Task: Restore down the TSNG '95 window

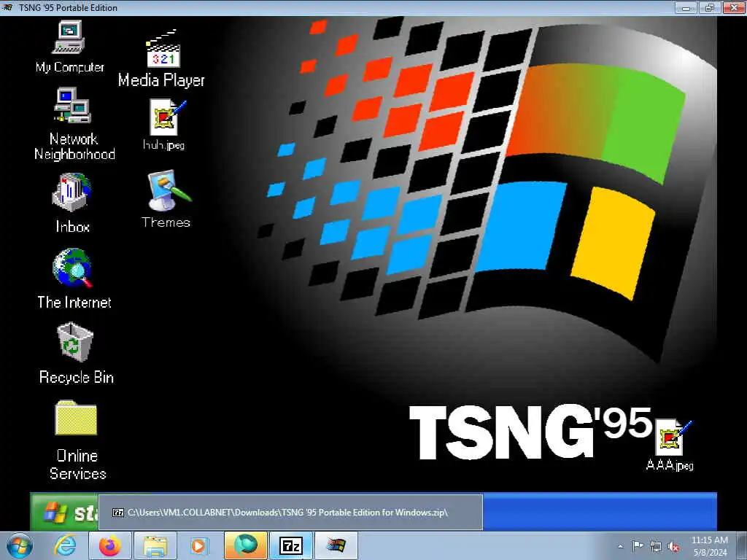Action: (710, 7)
